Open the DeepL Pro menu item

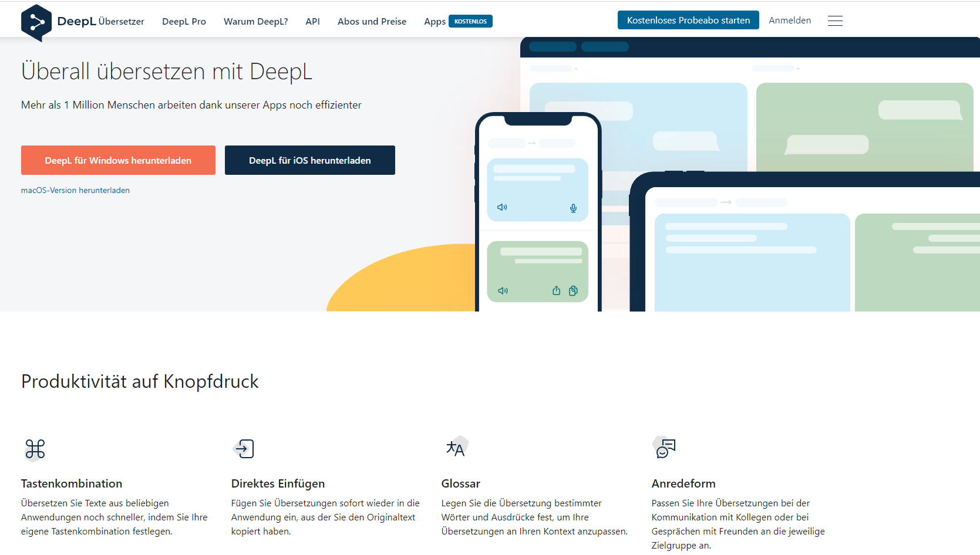point(184,22)
